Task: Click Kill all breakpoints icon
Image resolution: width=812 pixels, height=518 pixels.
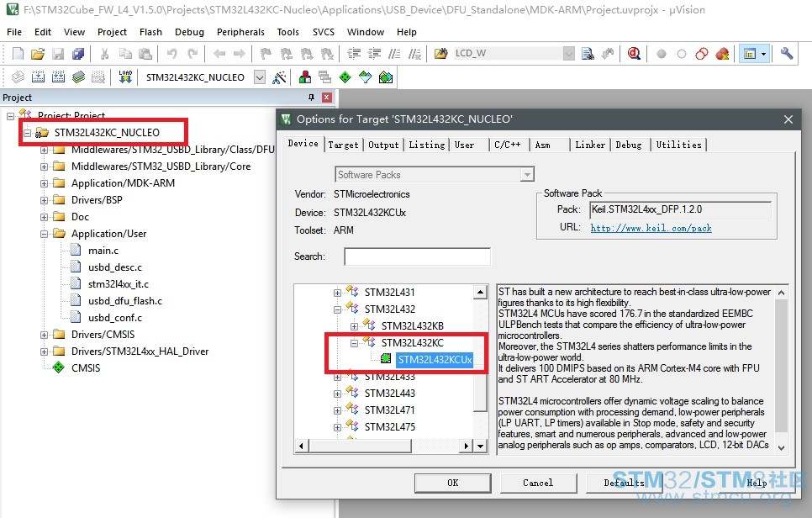Action: tap(722, 53)
